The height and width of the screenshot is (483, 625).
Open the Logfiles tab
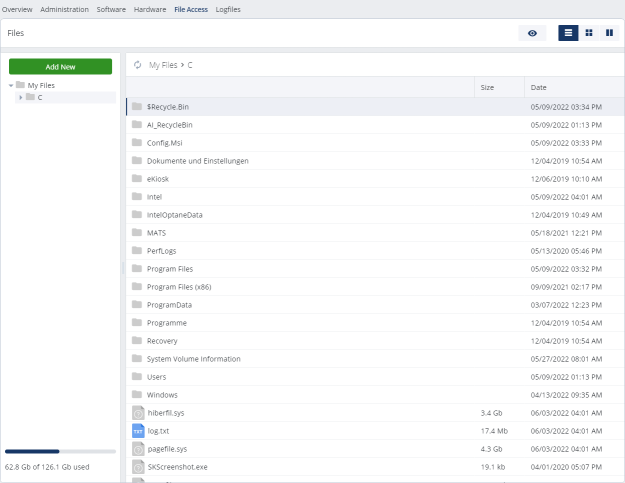click(x=228, y=9)
